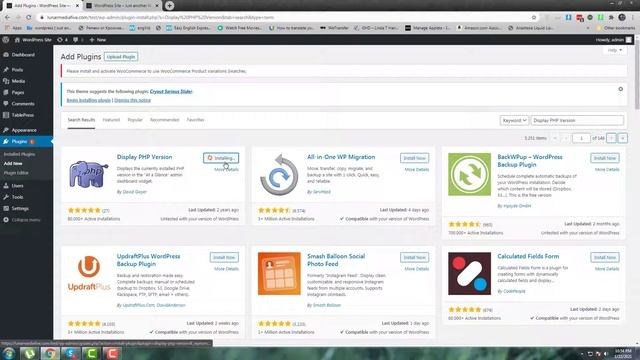This screenshot has height=360, width=640.
Task: Dismiss theme notice with X icon
Action: (620, 89)
